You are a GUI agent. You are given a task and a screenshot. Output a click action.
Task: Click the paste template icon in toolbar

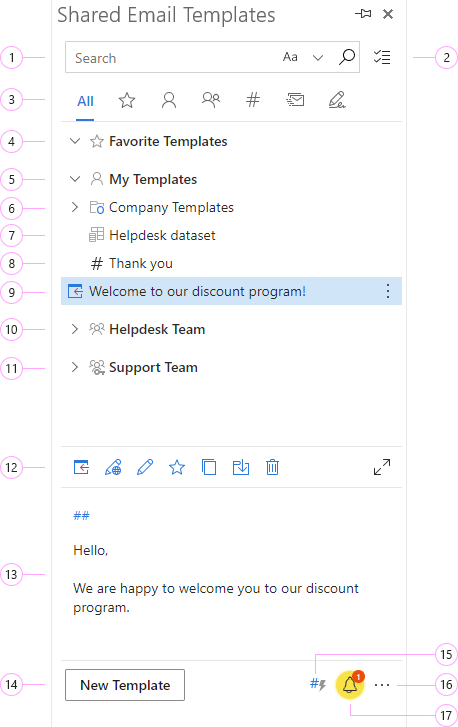pos(81,467)
